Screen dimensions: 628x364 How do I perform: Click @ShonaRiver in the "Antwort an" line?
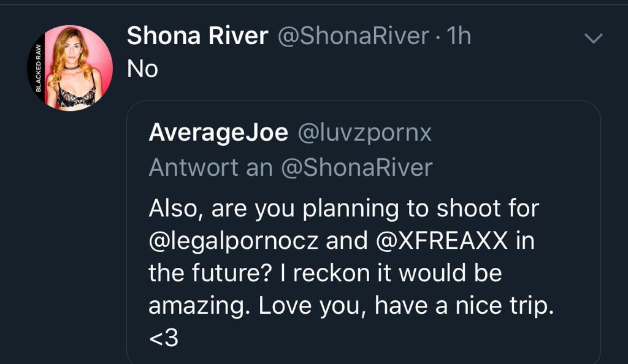click(356, 167)
